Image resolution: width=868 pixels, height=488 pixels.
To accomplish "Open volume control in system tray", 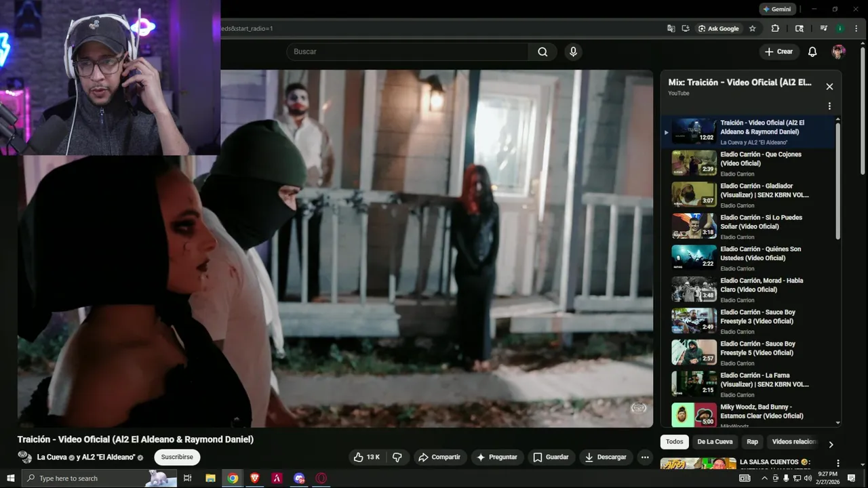I will point(807,479).
